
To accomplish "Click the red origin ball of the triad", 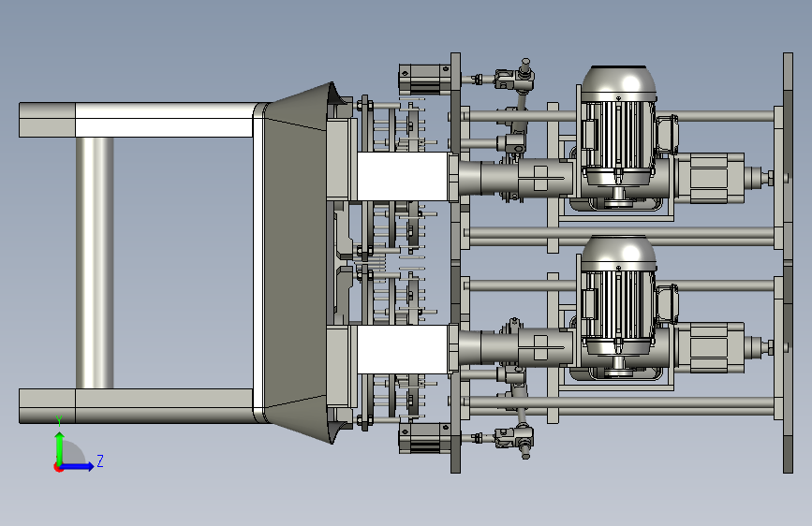I will point(57,467).
